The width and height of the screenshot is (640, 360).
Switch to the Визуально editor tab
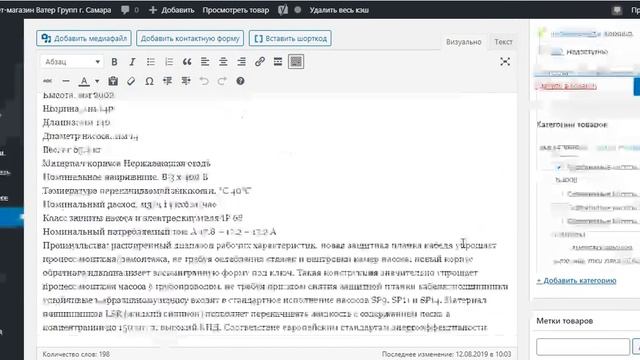coord(464,42)
